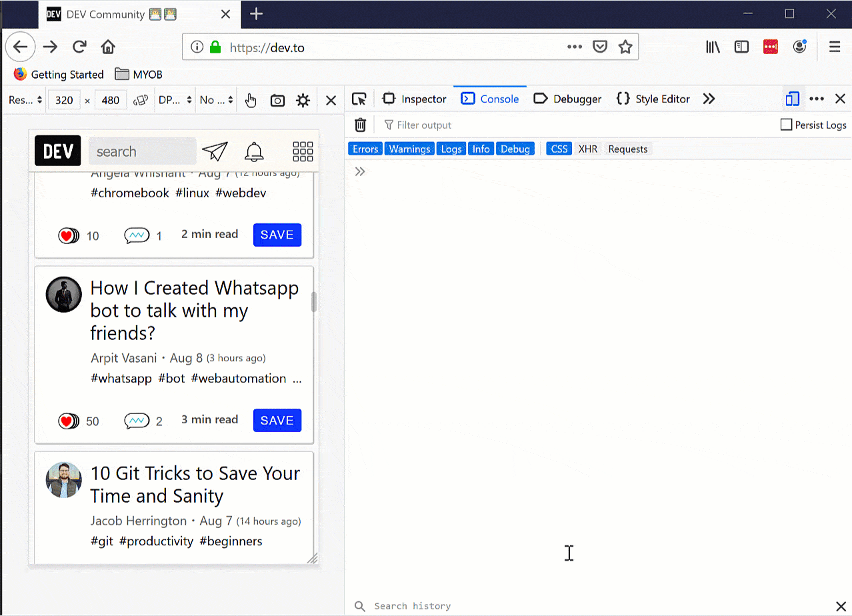Go back to the previous page
Viewport: 852px width, 616px height.
[21, 47]
